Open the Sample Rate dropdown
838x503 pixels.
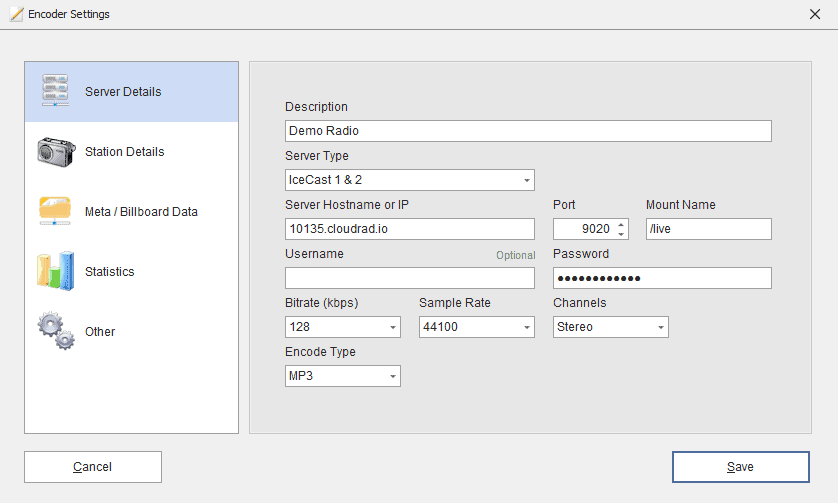[526, 327]
